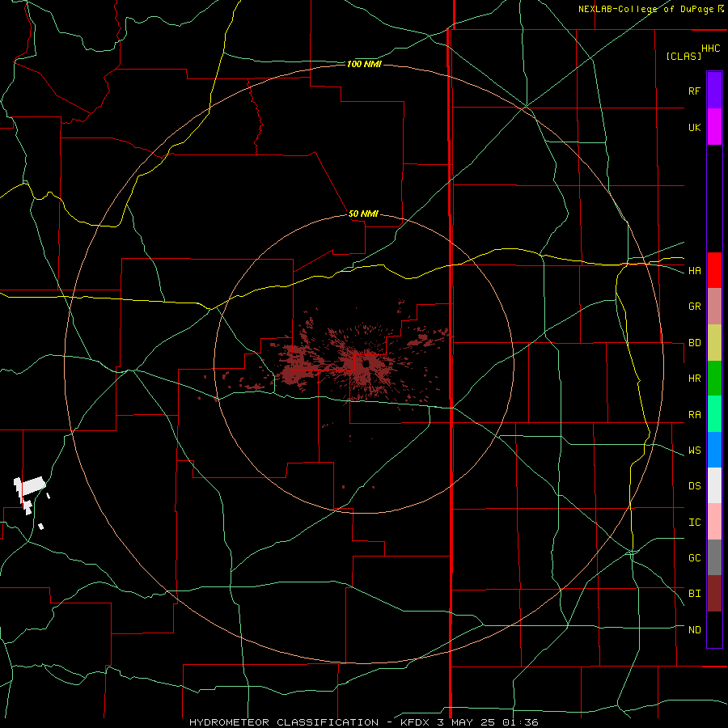The width and height of the screenshot is (728, 728).
Task: Pick the HR green legend swatch
Action: tap(714, 379)
